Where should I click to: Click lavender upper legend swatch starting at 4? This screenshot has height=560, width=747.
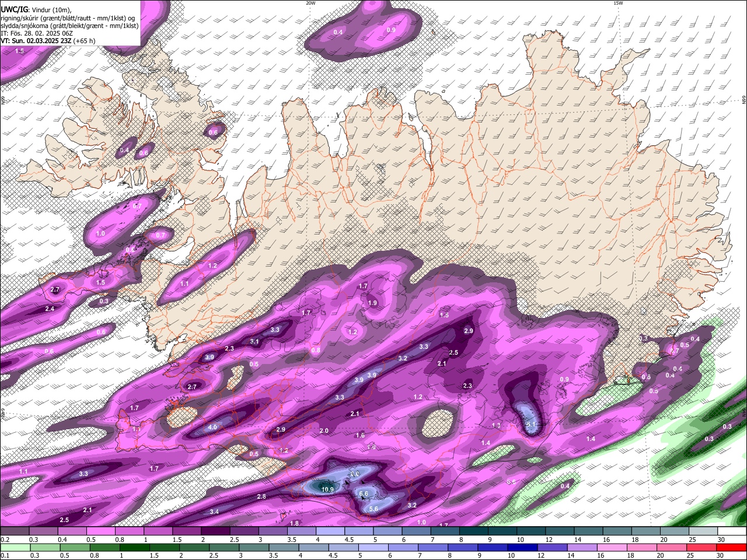pos(329,531)
